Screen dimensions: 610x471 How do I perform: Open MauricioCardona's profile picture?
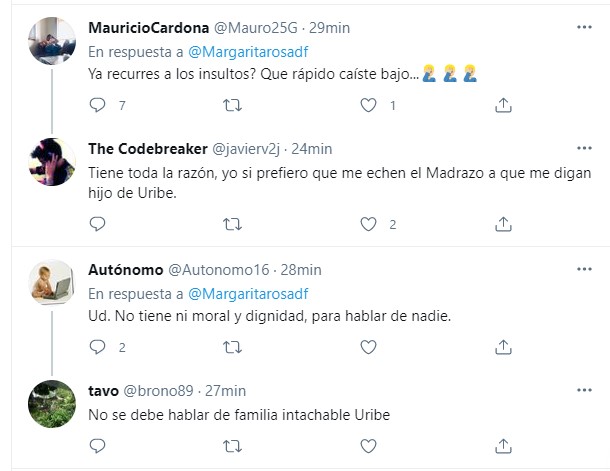tap(52, 41)
